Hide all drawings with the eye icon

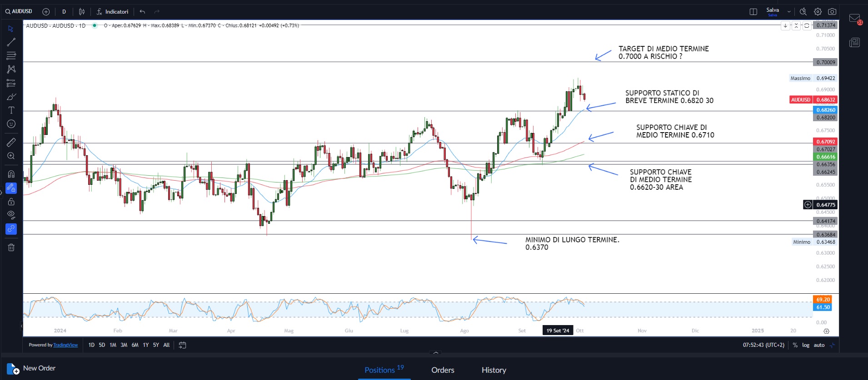point(11,215)
